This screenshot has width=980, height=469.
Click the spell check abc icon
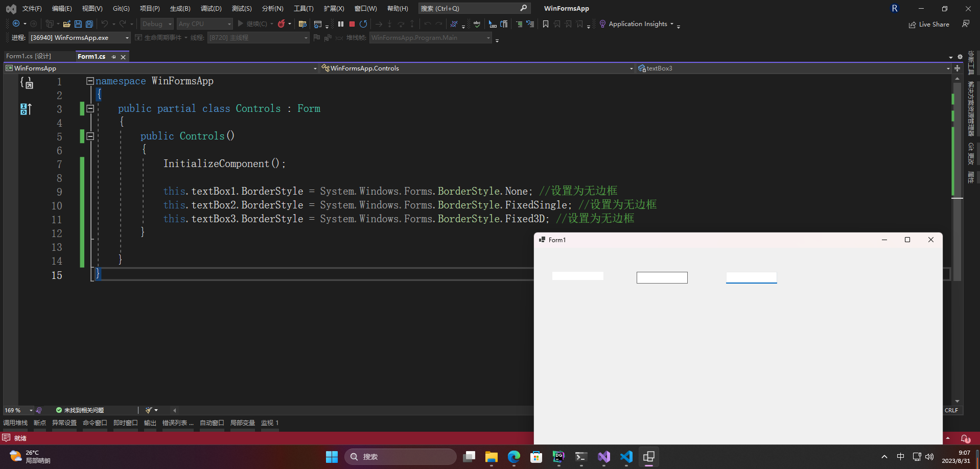[x=477, y=24]
